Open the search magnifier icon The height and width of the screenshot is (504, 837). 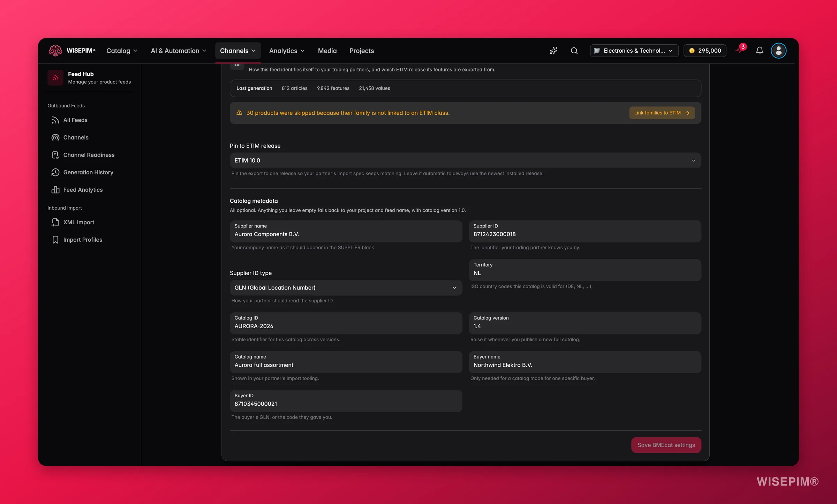click(574, 51)
